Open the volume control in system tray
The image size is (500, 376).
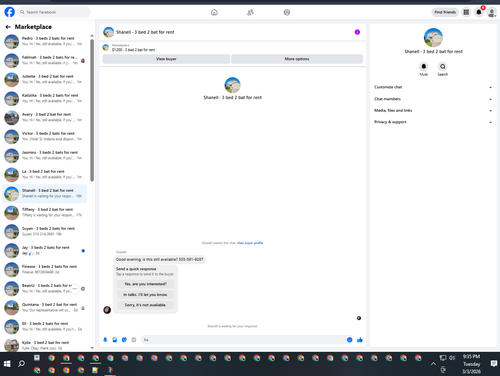(x=452, y=358)
